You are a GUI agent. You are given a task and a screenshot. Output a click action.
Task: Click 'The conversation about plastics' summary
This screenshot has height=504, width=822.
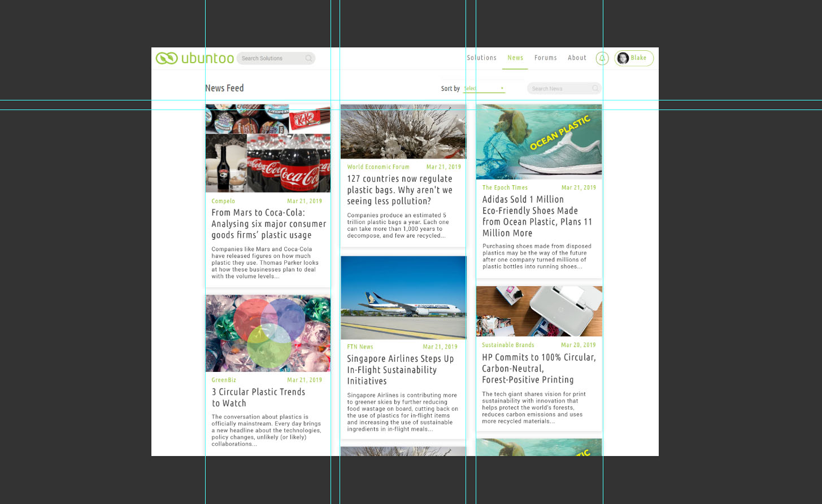(x=266, y=430)
